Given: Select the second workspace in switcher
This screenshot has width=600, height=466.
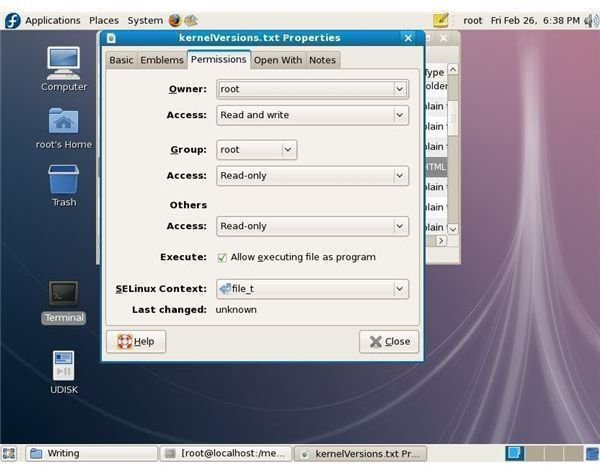Looking at the screenshot, I should pos(535,453).
